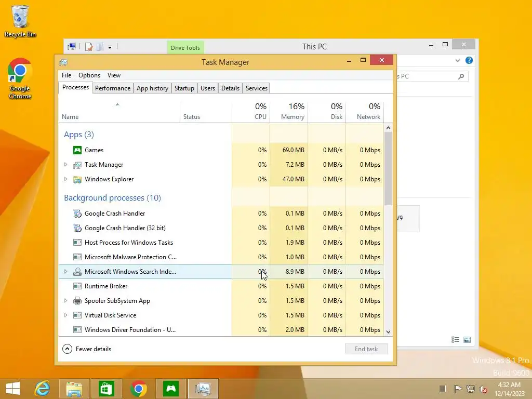Screen dimensions: 532x399
Task: Sort by the Disk column header
Action: click(x=327, y=112)
